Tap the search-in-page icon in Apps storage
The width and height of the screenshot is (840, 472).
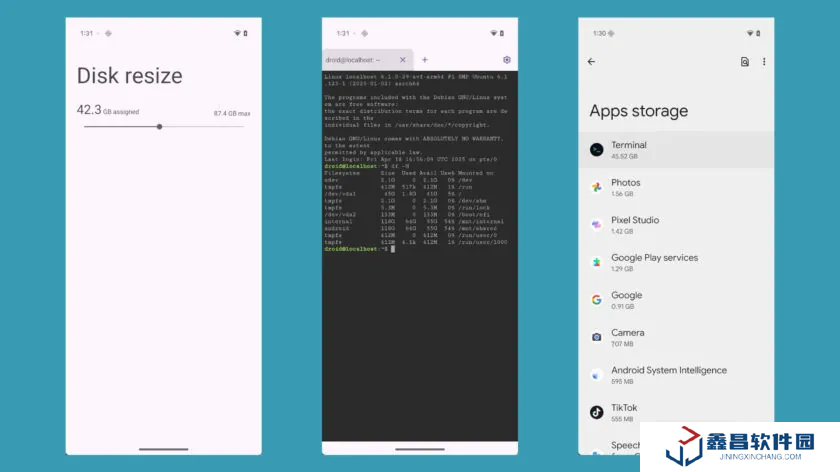744,62
